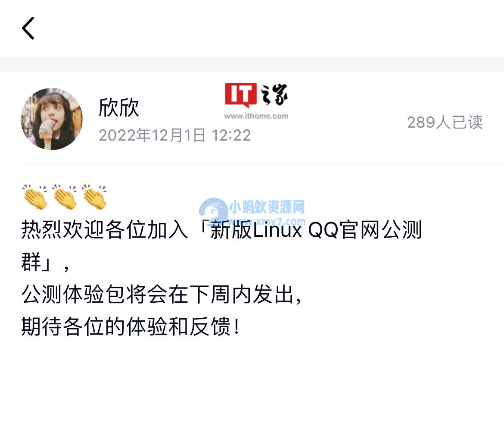Open 欣欣's profile avatar

pos(52,119)
